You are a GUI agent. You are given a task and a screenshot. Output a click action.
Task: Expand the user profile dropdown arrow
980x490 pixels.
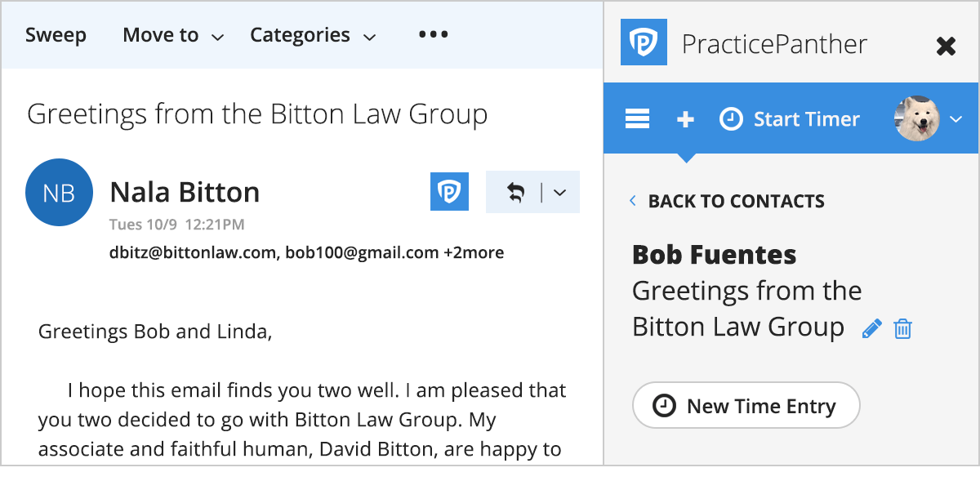tap(956, 120)
